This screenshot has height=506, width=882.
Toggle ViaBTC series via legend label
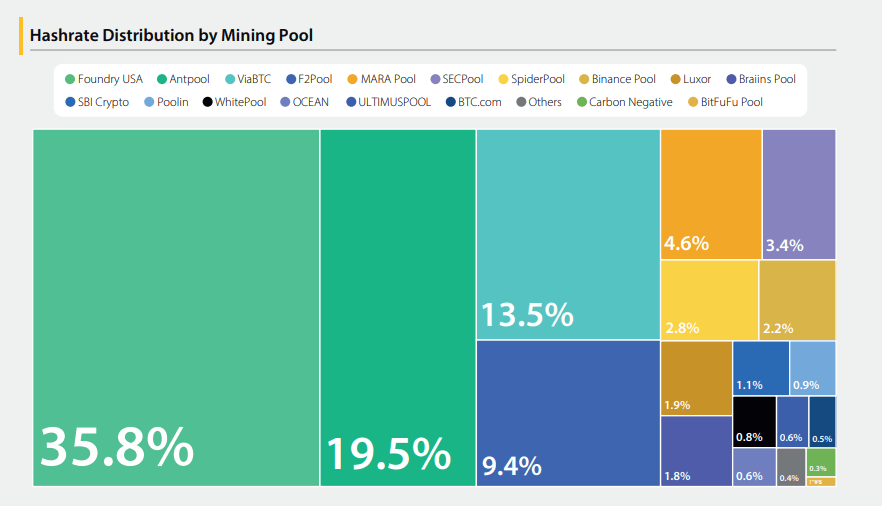[x=254, y=79]
